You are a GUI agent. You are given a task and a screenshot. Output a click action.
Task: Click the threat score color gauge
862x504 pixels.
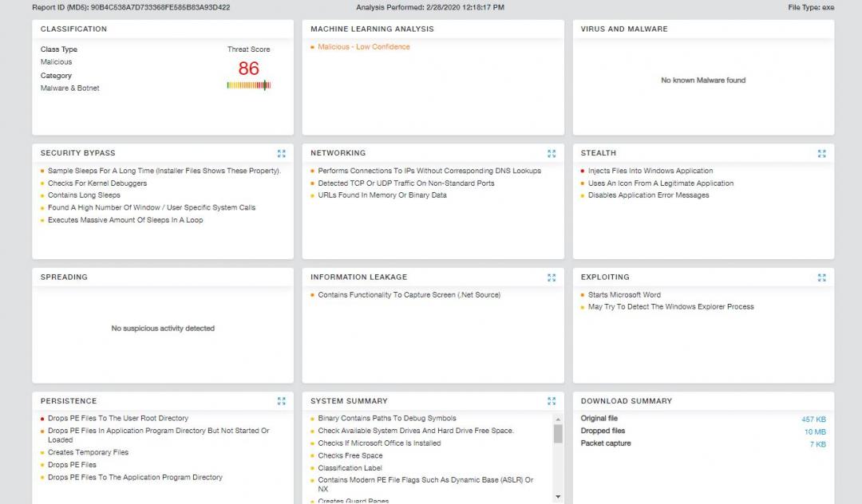[x=249, y=85]
